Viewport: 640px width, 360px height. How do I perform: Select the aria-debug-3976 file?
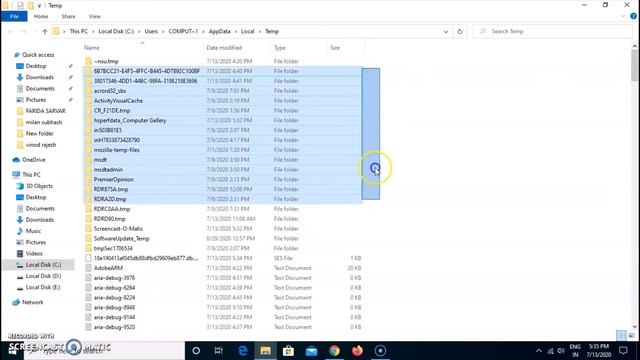114,278
